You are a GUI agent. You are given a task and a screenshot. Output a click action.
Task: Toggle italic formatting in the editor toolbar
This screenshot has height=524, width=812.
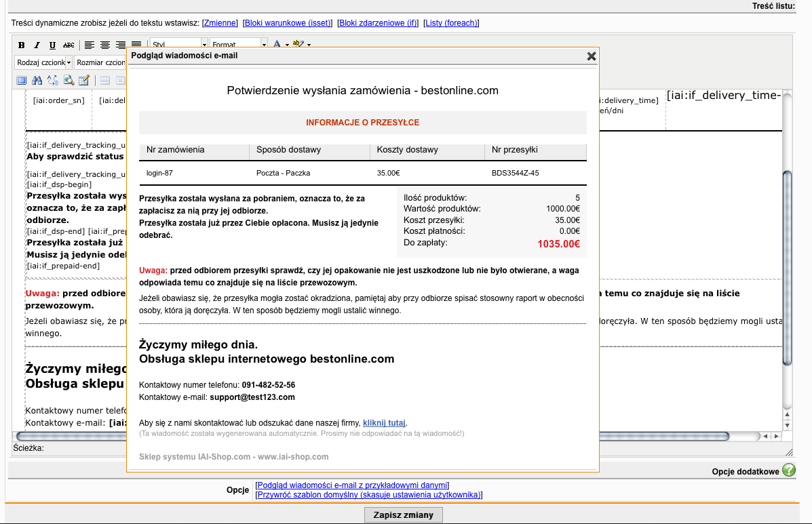click(37, 45)
